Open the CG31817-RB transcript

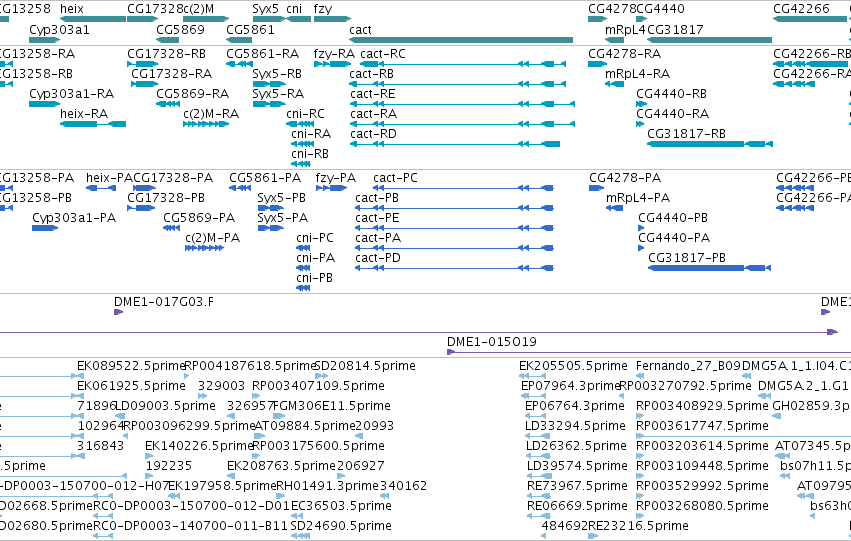tap(710, 144)
